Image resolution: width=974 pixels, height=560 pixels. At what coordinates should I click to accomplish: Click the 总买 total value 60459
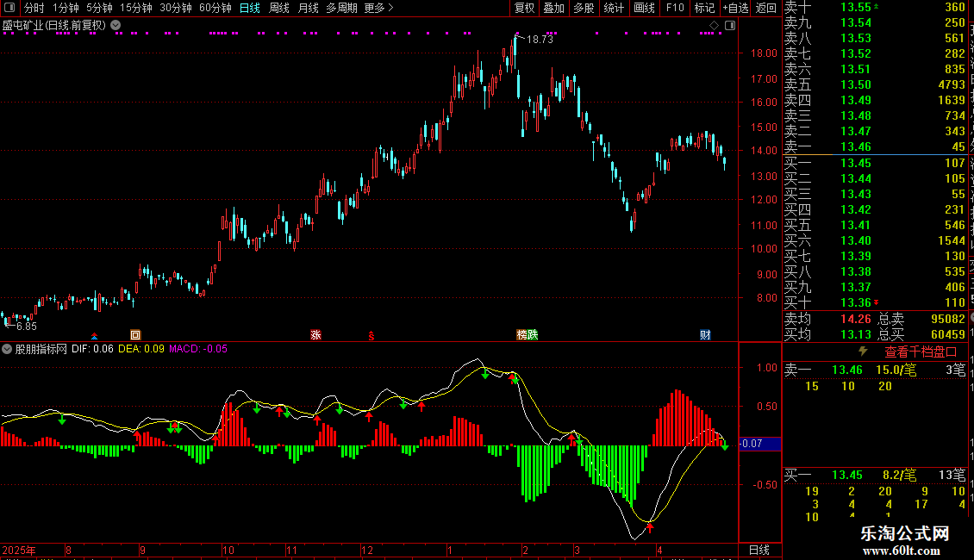pyautogui.click(x=948, y=334)
